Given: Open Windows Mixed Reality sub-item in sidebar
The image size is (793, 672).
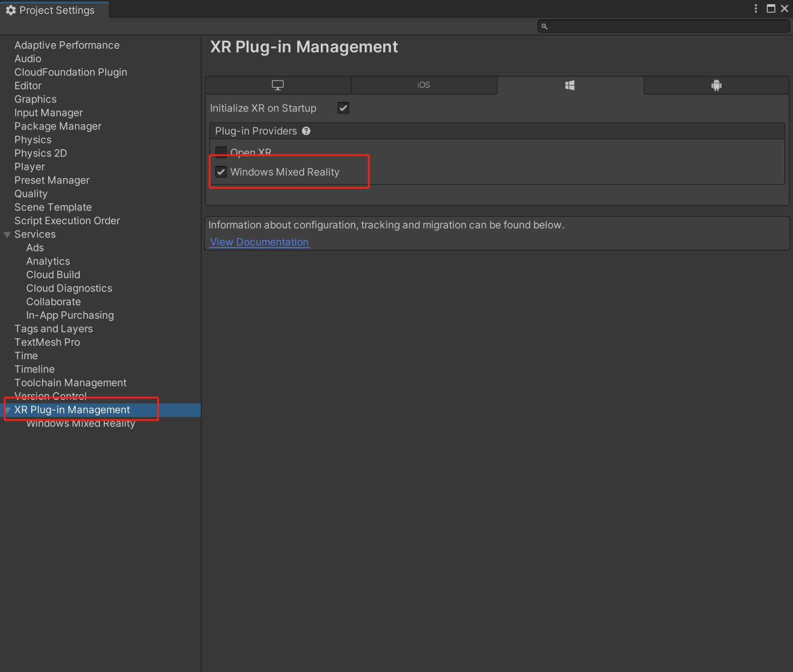Looking at the screenshot, I should click(x=81, y=424).
